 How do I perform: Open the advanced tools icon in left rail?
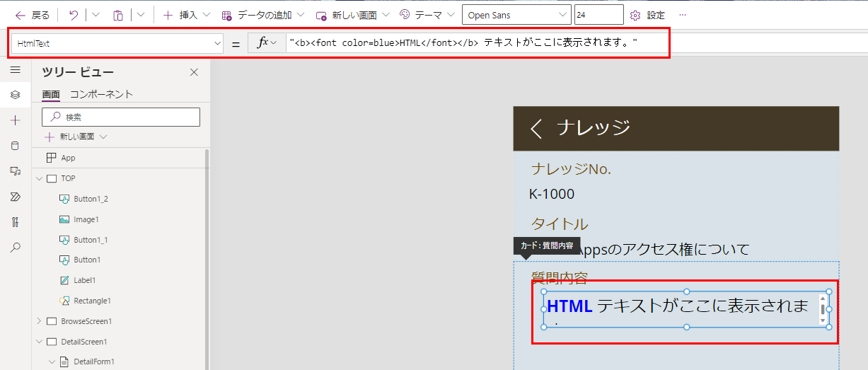[15, 222]
